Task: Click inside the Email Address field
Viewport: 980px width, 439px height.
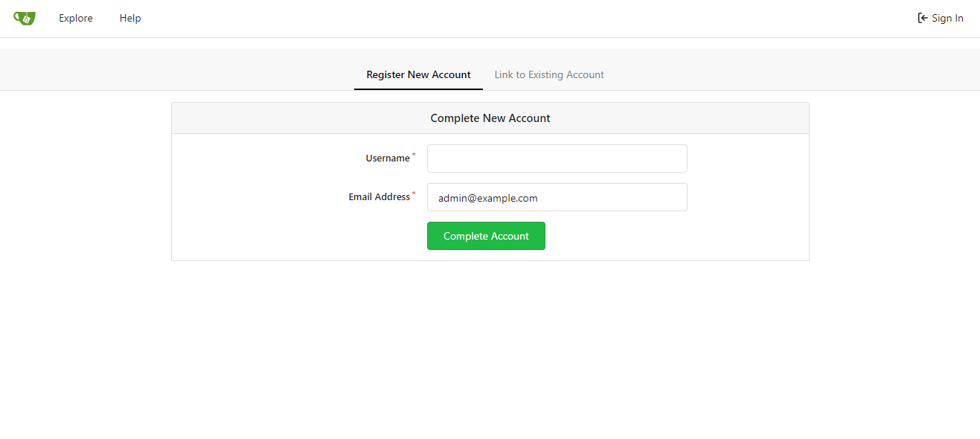Action: 557,197
